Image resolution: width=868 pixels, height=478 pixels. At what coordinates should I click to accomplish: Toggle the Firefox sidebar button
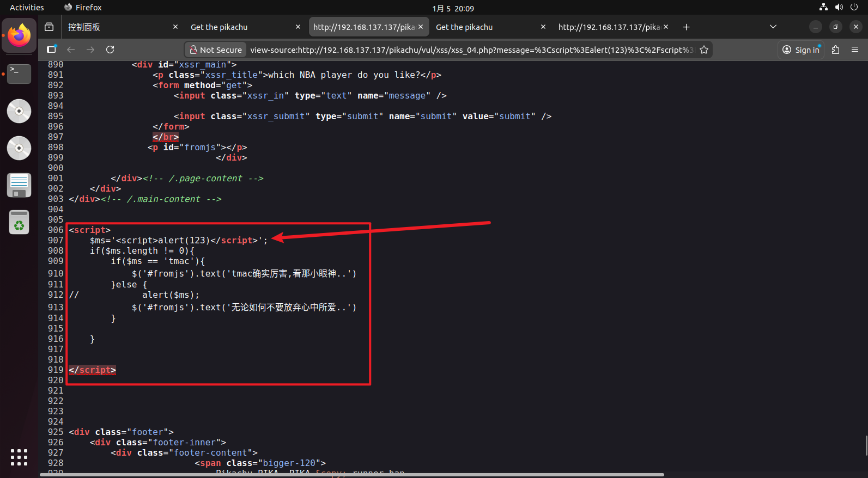click(51, 50)
